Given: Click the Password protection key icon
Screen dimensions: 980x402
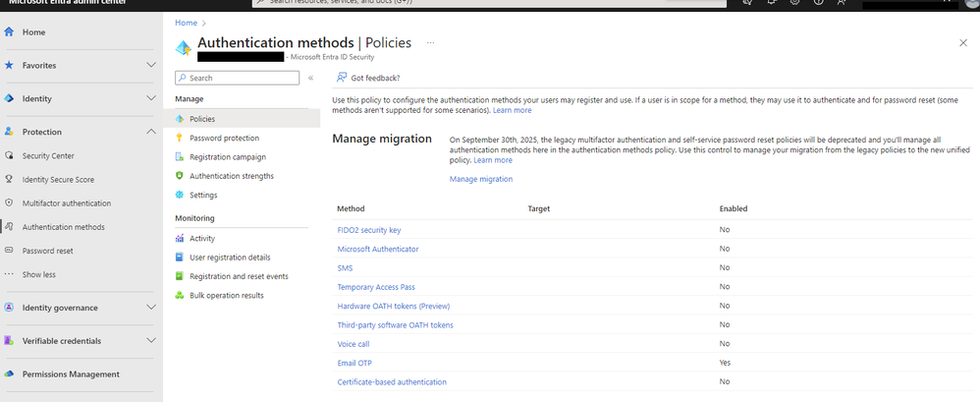Looking at the screenshot, I should (180, 138).
